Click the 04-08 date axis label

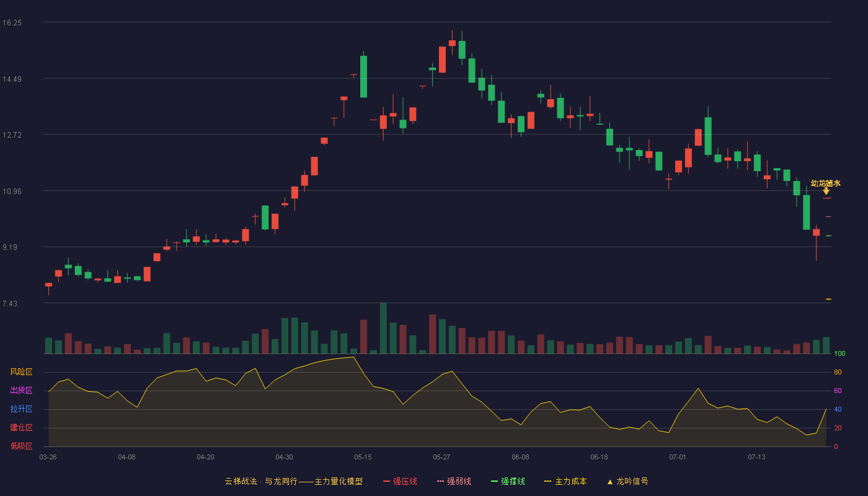[126, 457]
